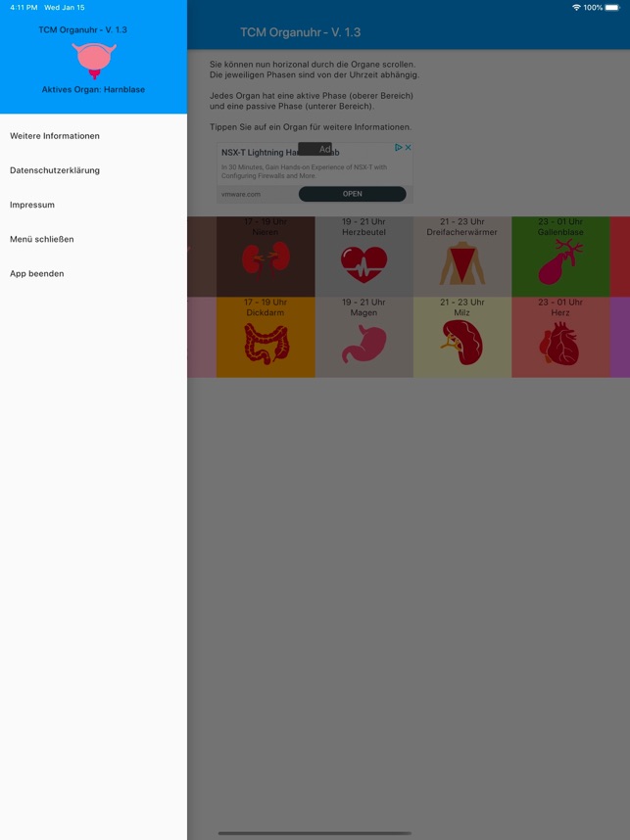Select the Gallenblase gallbladder icon

[x=560, y=262]
